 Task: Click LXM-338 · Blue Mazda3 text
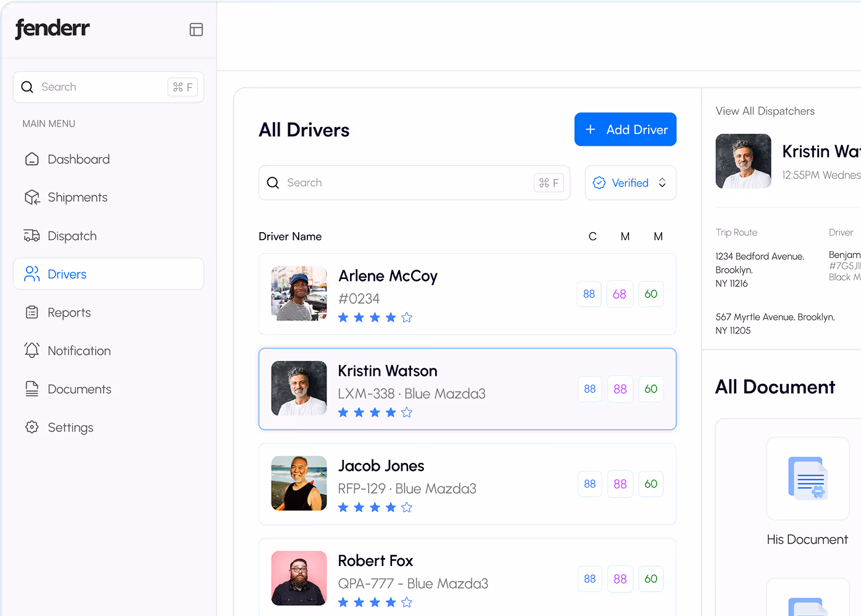click(x=412, y=394)
